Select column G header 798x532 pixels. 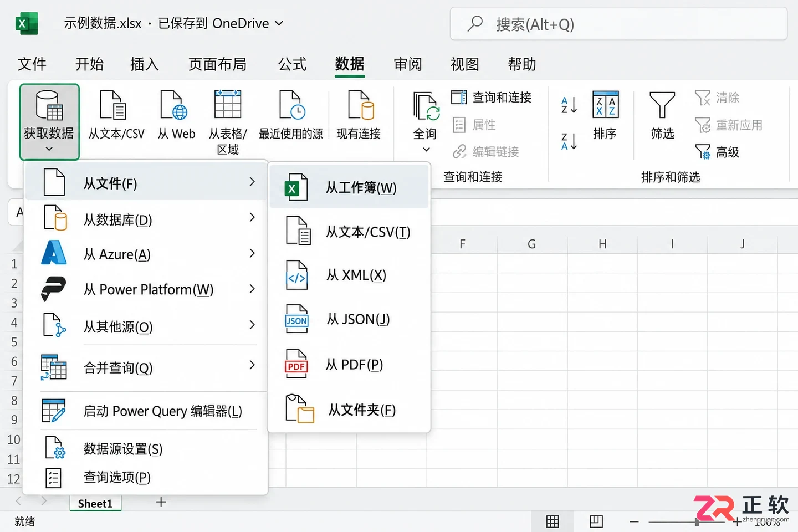pyautogui.click(x=532, y=244)
